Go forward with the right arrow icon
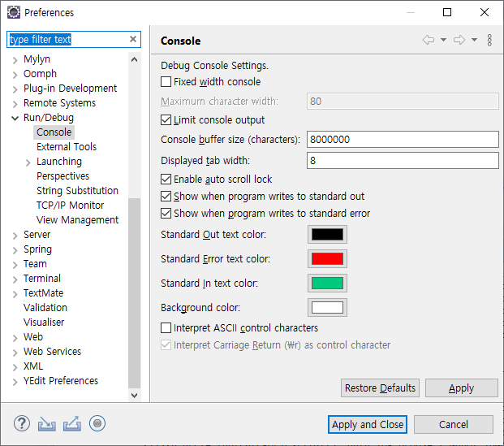504x446 pixels. pos(459,40)
